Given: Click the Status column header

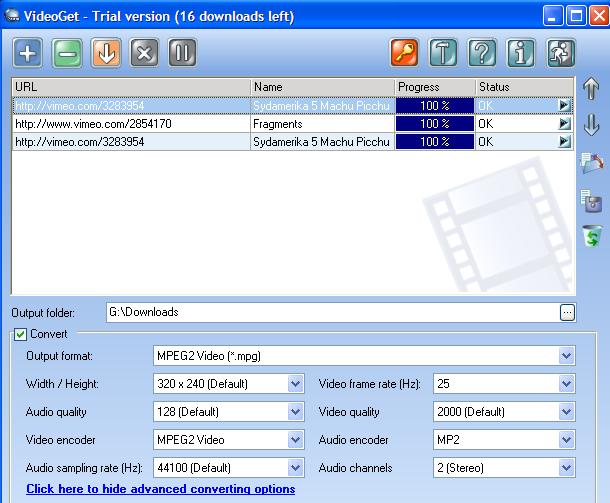Looking at the screenshot, I should 524,87.
